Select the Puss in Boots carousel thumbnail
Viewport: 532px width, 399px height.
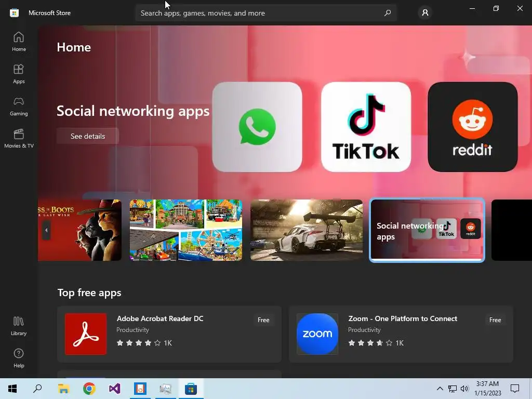pos(79,230)
